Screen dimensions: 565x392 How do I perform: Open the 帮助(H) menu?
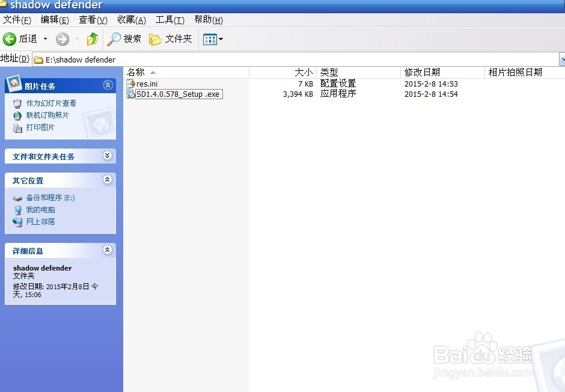209,20
